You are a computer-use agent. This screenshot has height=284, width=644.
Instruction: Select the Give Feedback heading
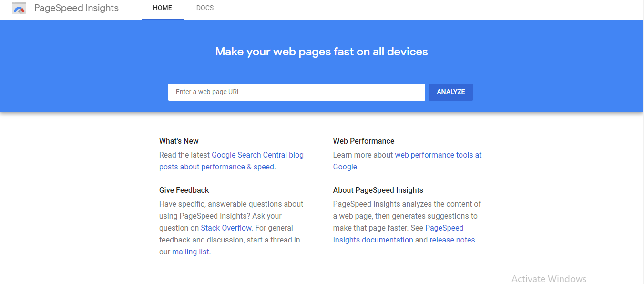pyautogui.click(x=184, y=190)
